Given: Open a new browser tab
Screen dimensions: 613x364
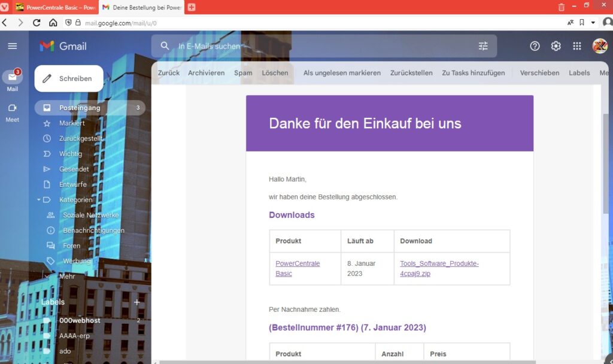Looking at the screenshot, I should (x=192, y=7).
